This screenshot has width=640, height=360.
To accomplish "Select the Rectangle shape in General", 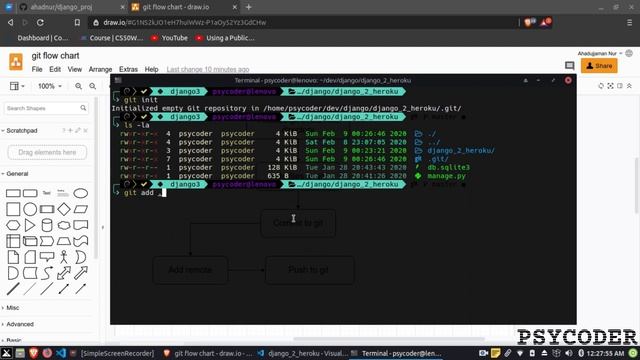I will pyautogui.click(x=13, y=193).
